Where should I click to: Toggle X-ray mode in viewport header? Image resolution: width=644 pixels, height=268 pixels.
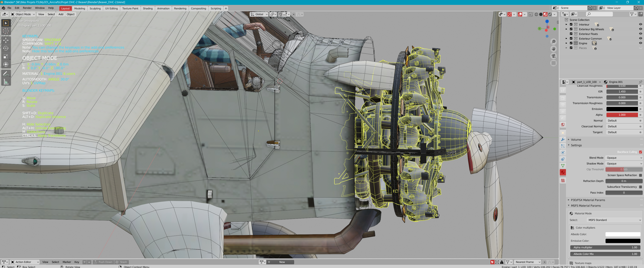[530, 14]
